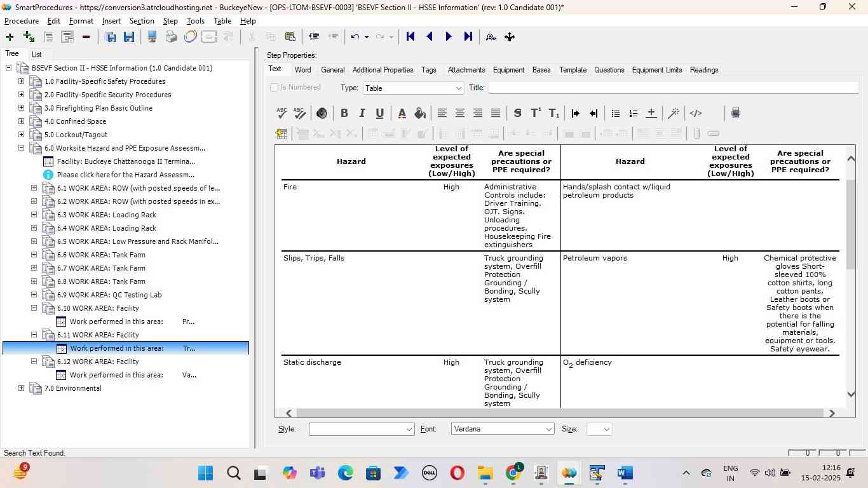Collapse 6.11 WORK AREA: Facility node

[34, 335]
